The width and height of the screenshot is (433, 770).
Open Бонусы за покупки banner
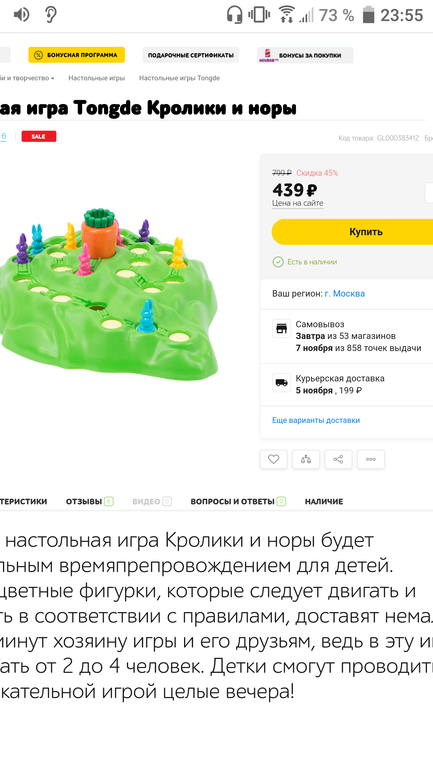[x=305, y=55]
